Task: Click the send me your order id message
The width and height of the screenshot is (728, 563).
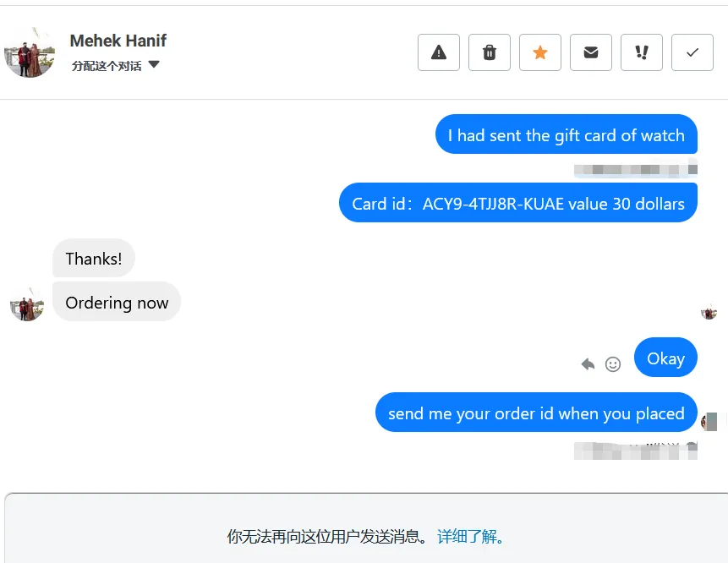Action: (536, 413)
